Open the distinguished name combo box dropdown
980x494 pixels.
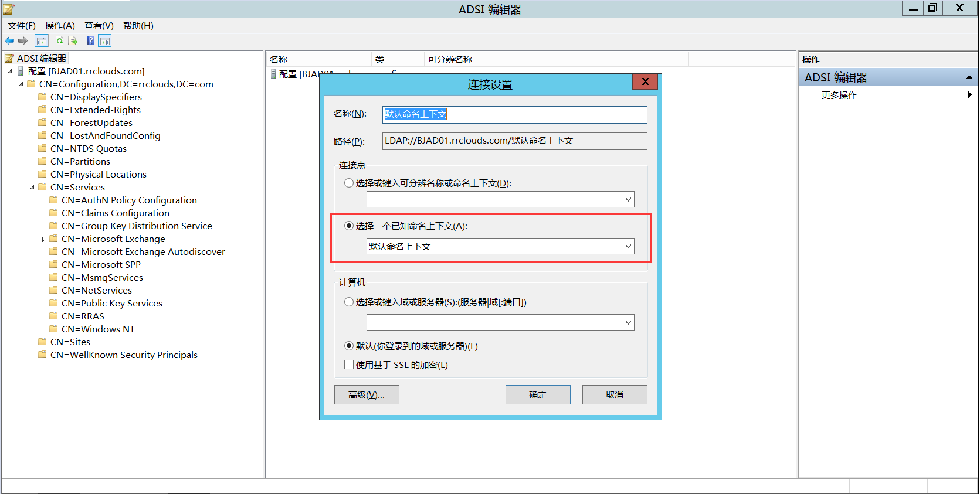pos(628,199)
